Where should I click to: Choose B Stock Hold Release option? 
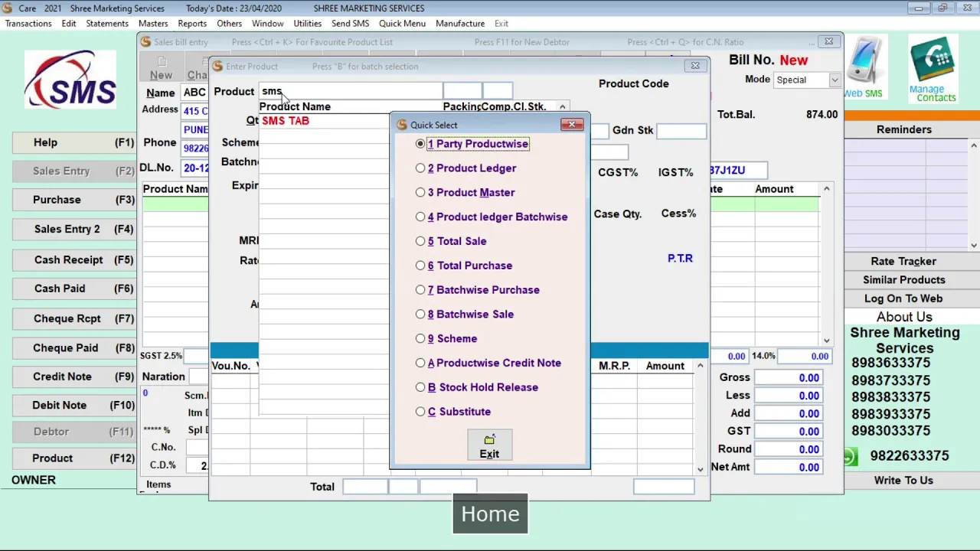pyautogui.click(x=420, y=387)
